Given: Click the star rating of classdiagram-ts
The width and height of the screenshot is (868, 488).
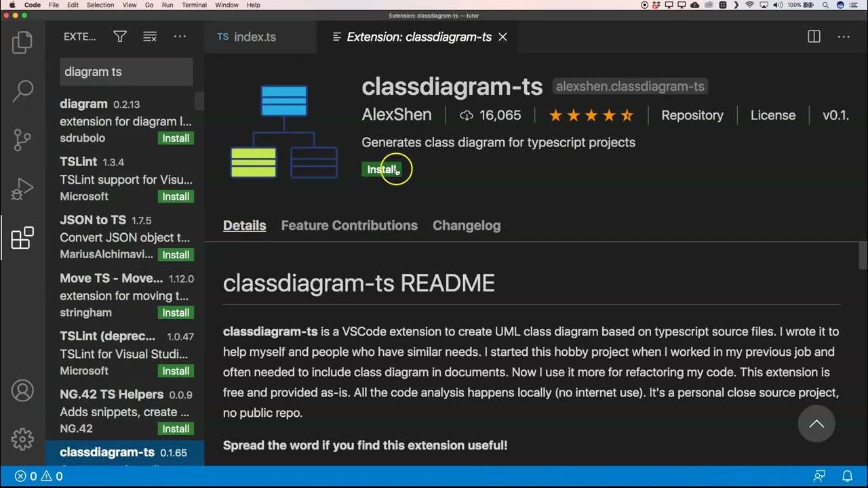Looking at the screenshot, I should (x=591, y=115).
